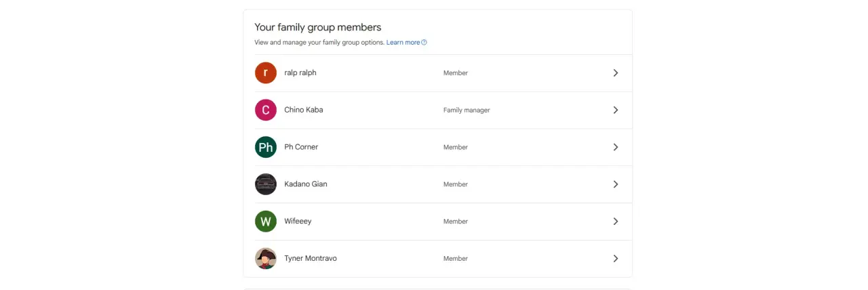
Task: Expand ralp ralph row chevron arrow
Action: (x=616, y=72)
